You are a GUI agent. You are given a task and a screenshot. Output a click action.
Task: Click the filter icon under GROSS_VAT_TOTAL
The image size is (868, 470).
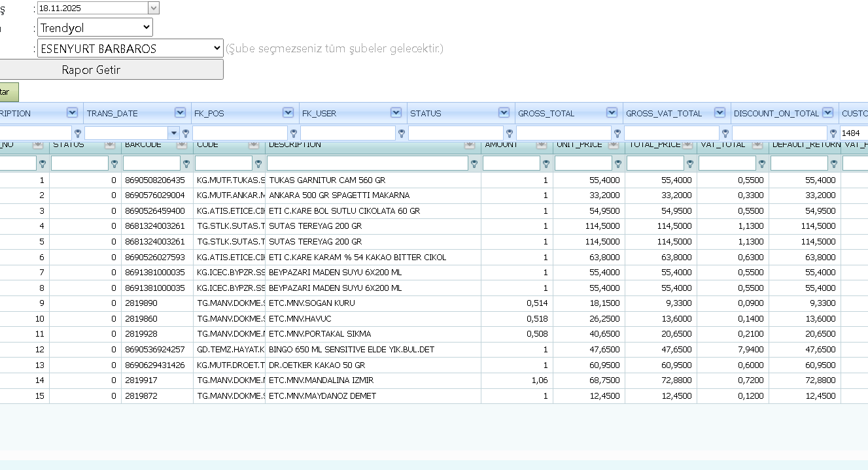coord(725,133)
